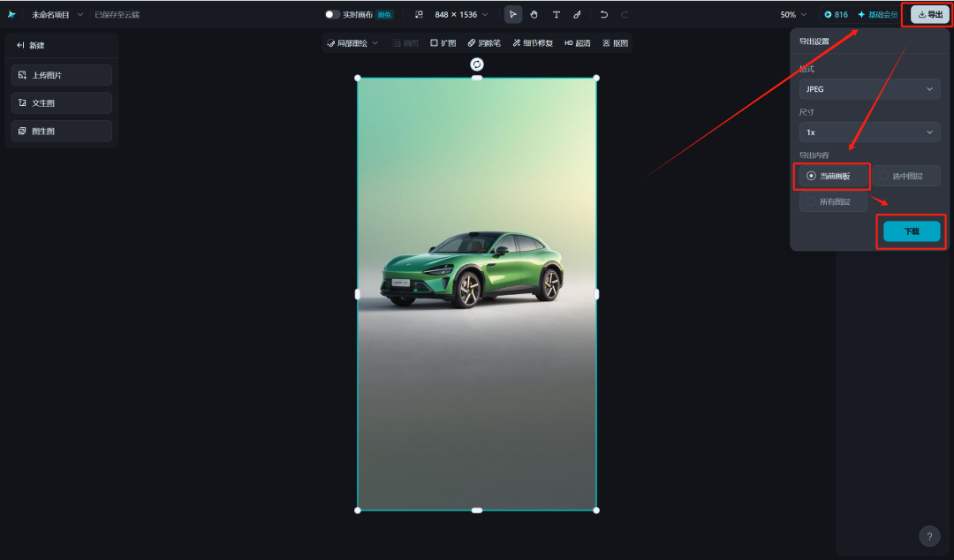
Task: Open the 1x size dropdown
Action: coord(869,132)
